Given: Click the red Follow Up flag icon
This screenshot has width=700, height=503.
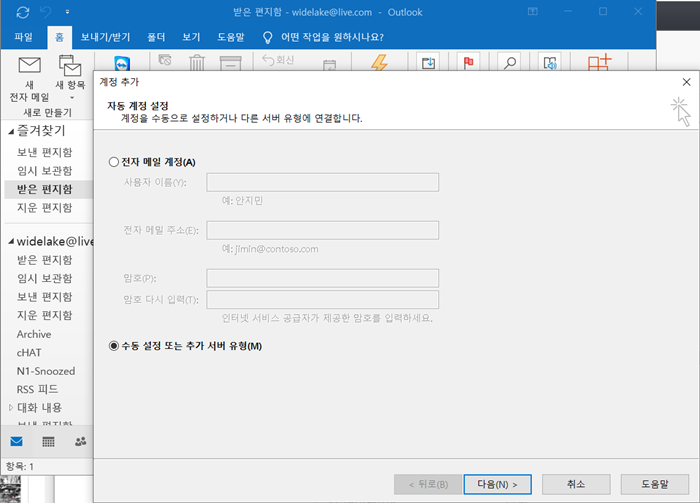Looking at the screenshot, I should [x=468, y=63].
